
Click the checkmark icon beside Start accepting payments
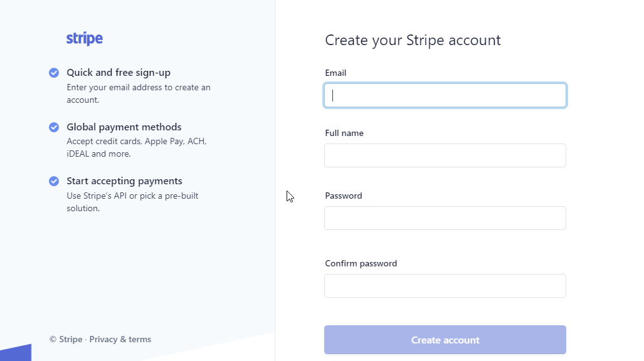coord(54,181)
